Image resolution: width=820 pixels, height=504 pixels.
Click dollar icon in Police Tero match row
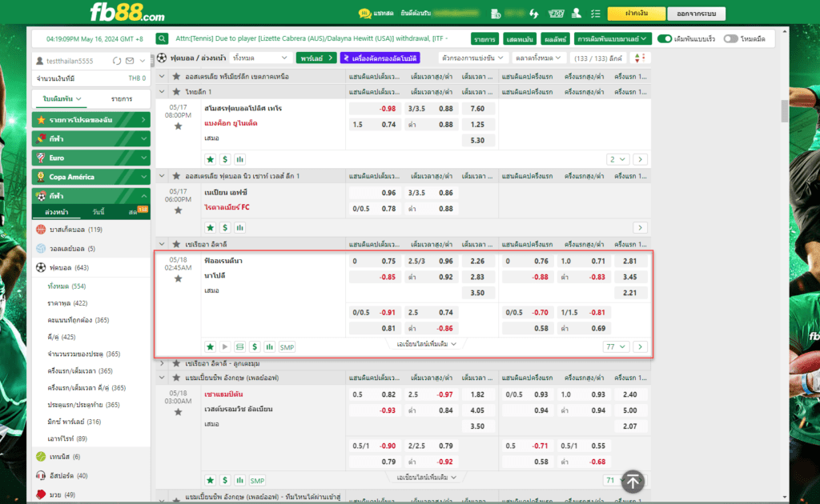tap(225, 159)
